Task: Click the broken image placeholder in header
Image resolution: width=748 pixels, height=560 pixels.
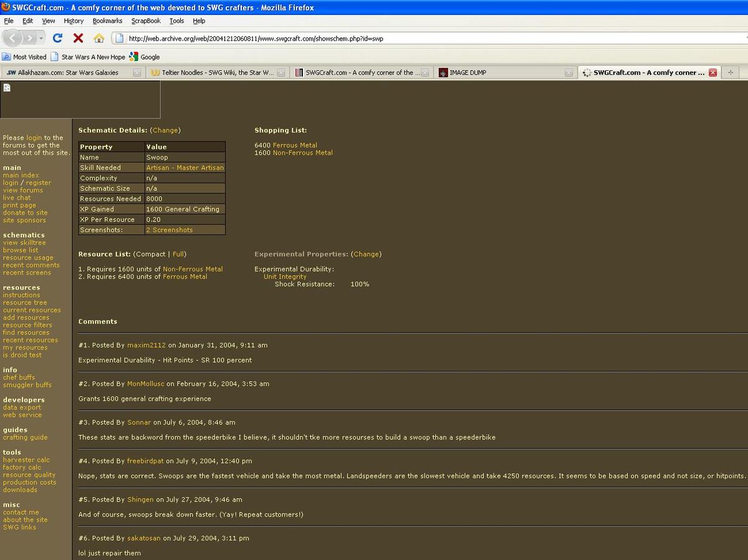Action: pos(7,88)
